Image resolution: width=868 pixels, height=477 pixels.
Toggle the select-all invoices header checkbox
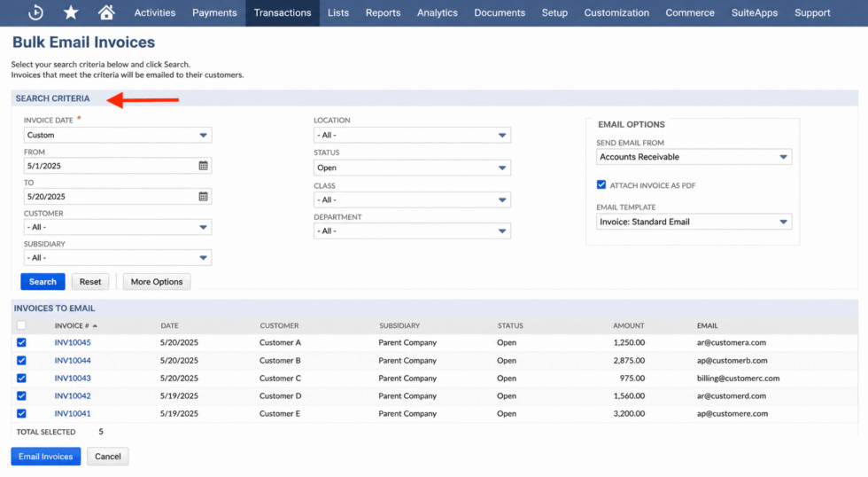tap(21, 325)
